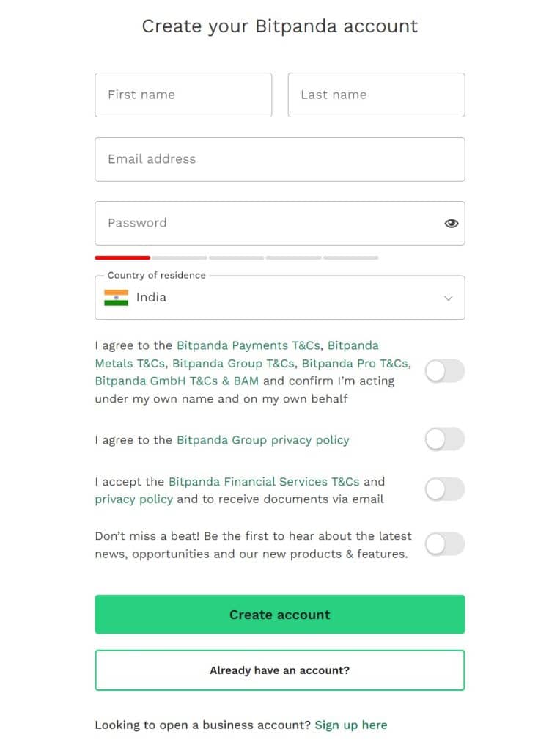
Task: Enable the Bitpanda T&Cs agreement toggle
Action: tap(444, 371)
